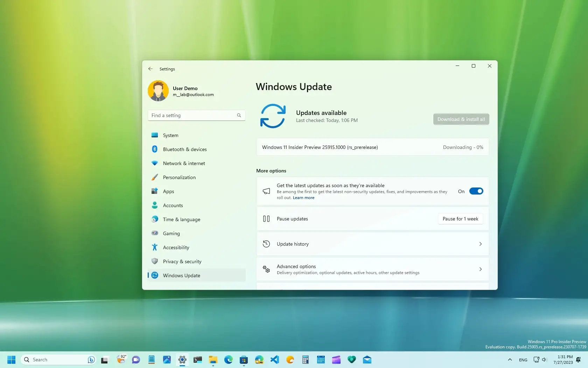Image resolution: width=588 pixels, height=368 pixels.
Task: Open Mail app from taskbar
Action: [x=367, y=360]
